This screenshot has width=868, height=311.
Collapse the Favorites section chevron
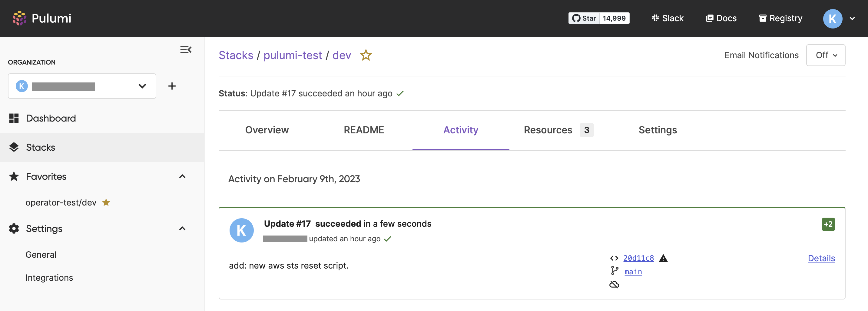(x=182, y=176)
